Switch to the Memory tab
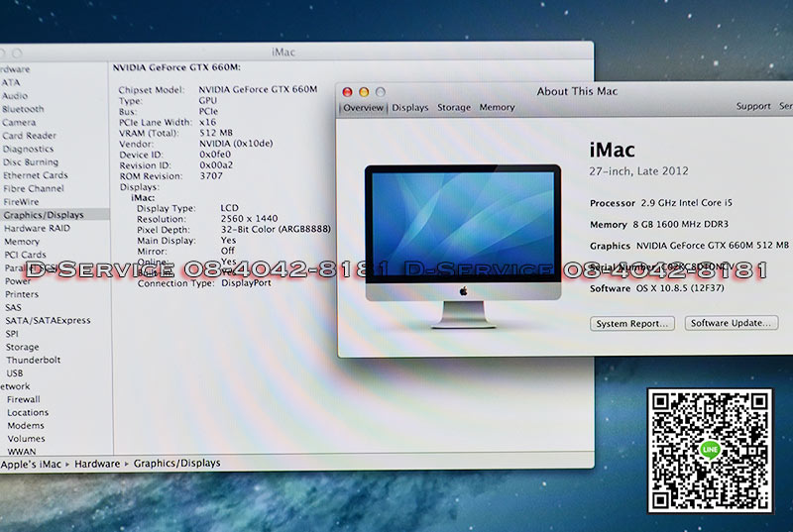Screen dimensions: 793x532 coord(498,107)
